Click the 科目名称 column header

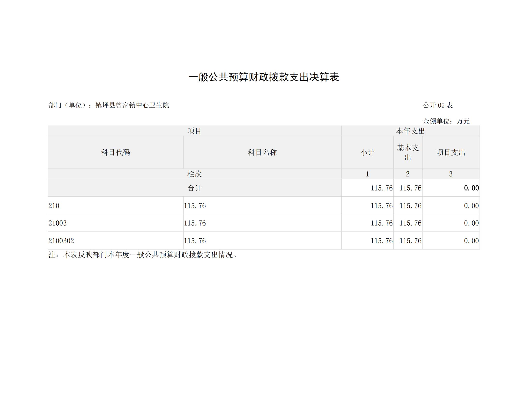click(262, 152)
